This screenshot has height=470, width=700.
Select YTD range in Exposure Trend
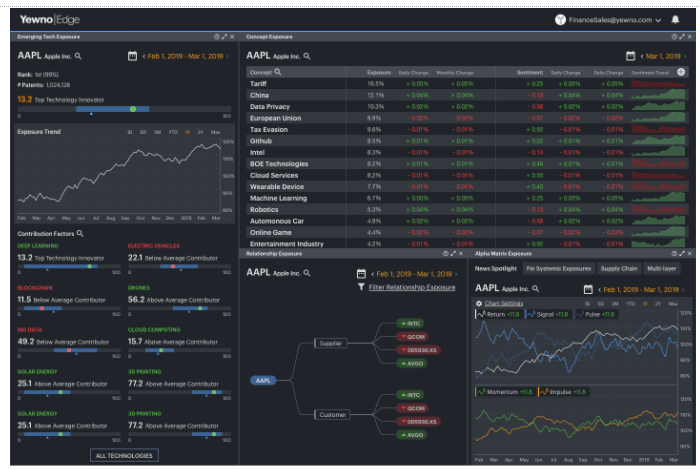(173, 132)
